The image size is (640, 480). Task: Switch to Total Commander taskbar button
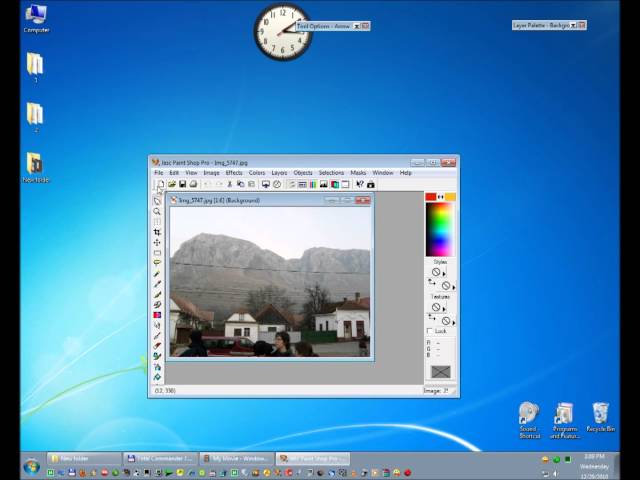click(x=160, y=459)
